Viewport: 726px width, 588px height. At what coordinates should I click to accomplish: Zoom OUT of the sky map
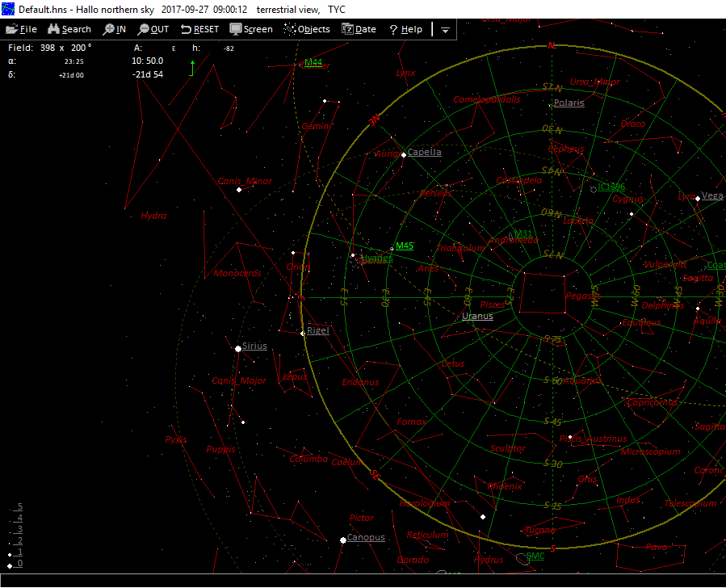(153, 29)
